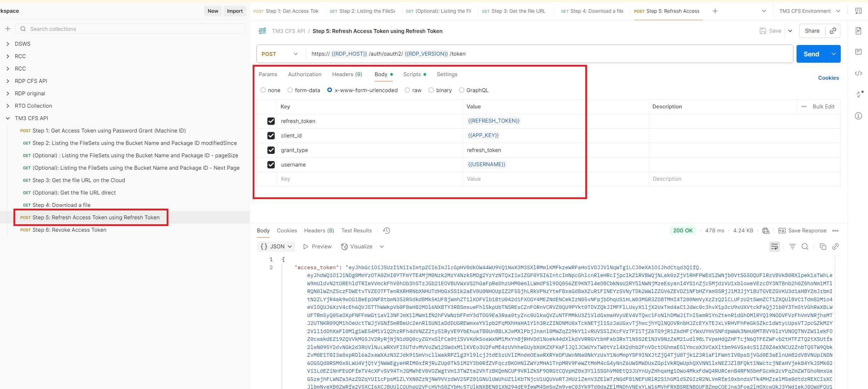This screenshot has height=389, width=868.
Task: Search the response with magnifier icon
Action: tap(805, 247)
